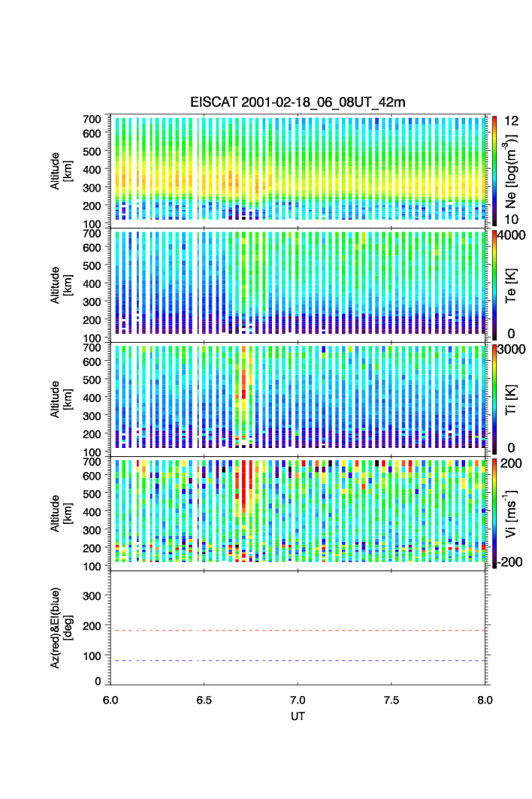Click the 7.5 tick on UT axis
Image resolution: width=532 pixels, height=799 pixels.
(x=391, y=700)
